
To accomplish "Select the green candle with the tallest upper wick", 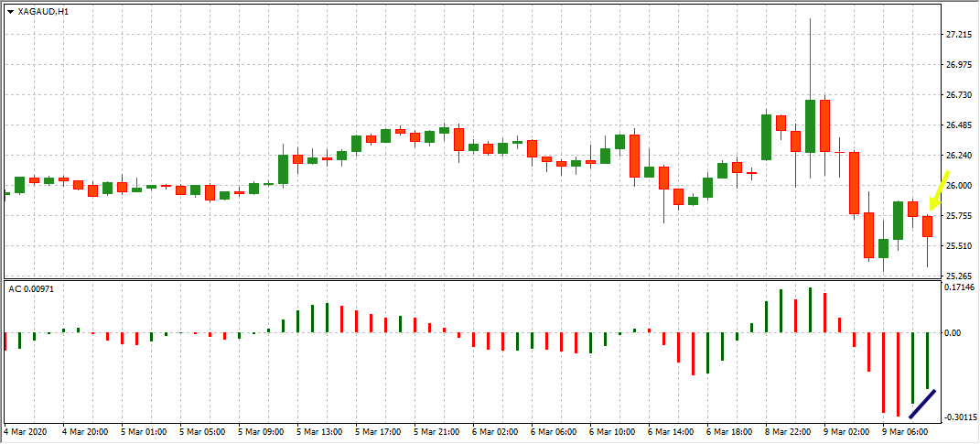I will pyautogui.click(x=810, y=125).
